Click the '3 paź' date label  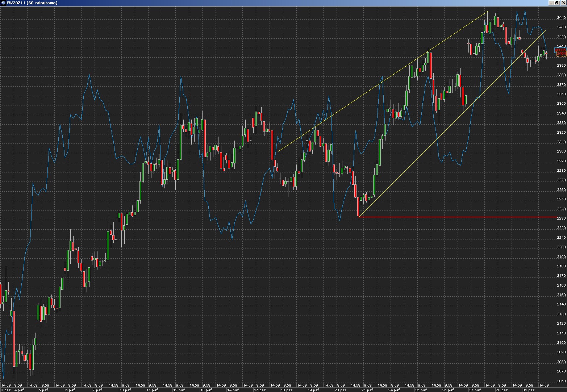(5, 390)
